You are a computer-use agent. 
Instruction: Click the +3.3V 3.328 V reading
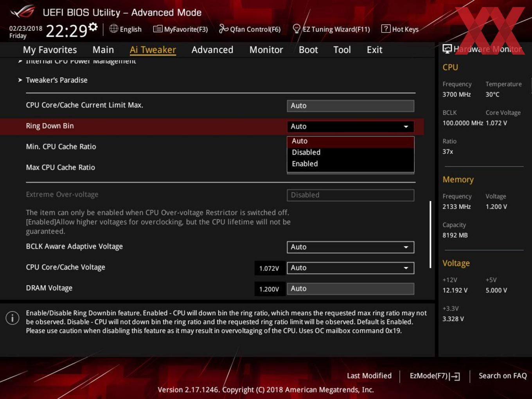(x=453, y=319)
